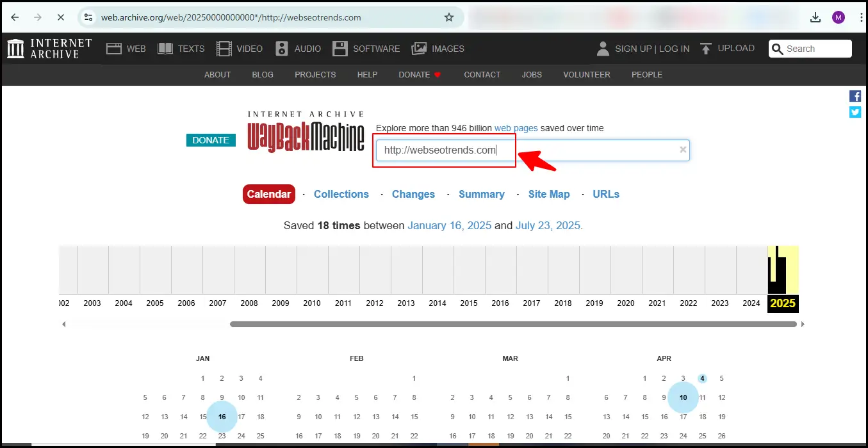Switch to the Collections tab
This screenshot has height=448, width=868.
click(341, 194)
